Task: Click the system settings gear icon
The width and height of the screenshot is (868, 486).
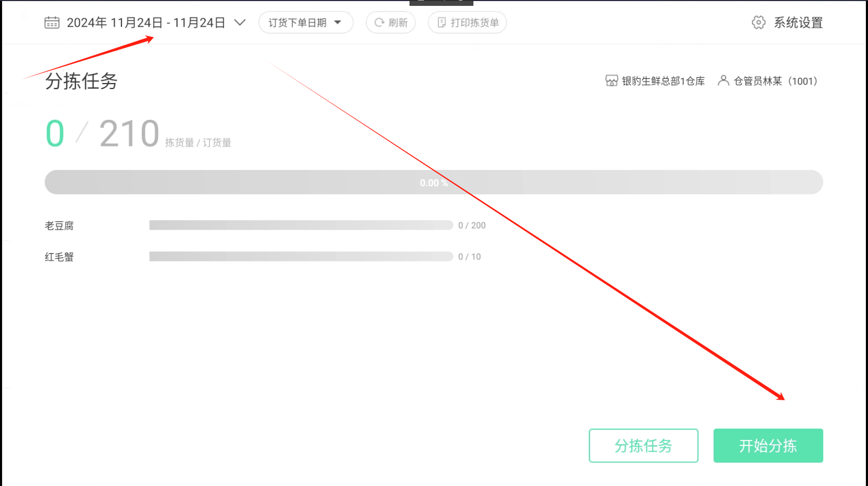Action: [758, 22]
